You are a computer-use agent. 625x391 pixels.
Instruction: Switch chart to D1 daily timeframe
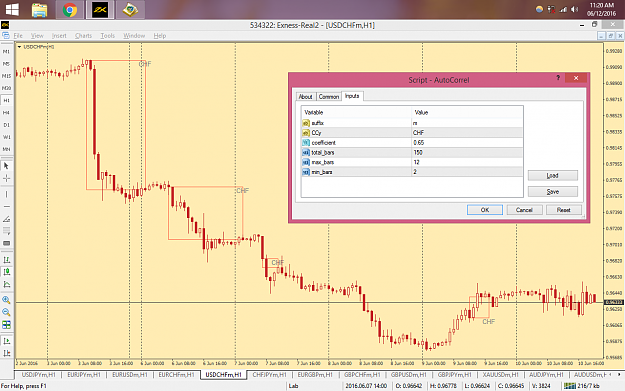(x=6, y=125)
